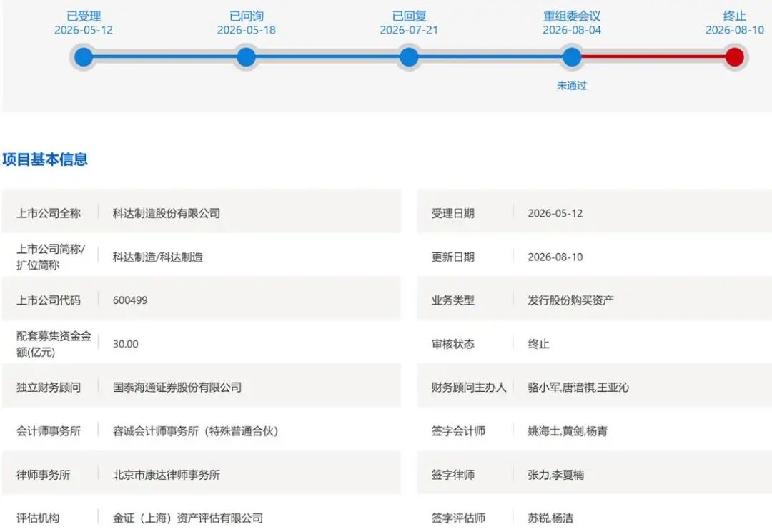Click the red timeline segment before 终止
772x532 pixels.
click(x=653, y=56)
